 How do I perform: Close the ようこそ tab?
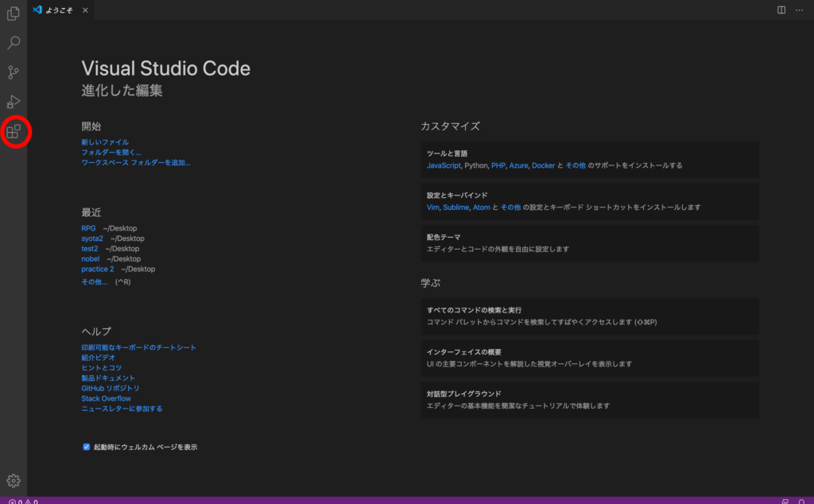click(x=85, y=10)
